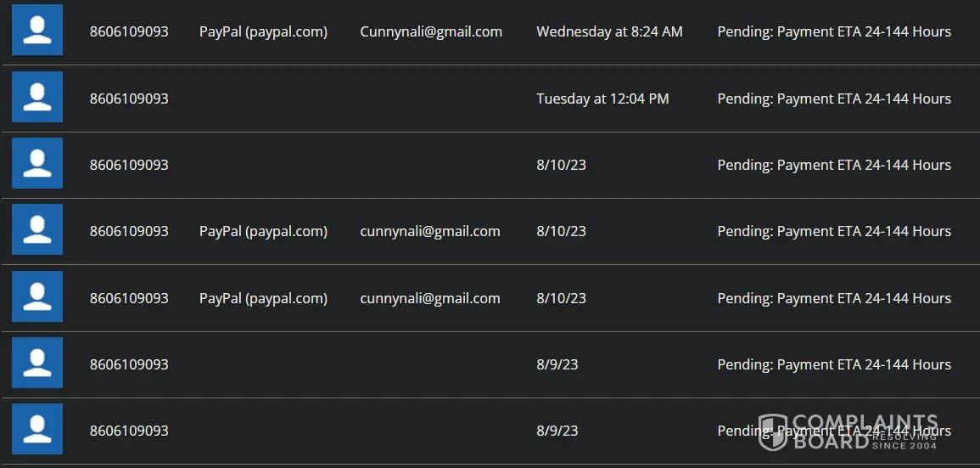Click the capitalized Cunnynali@gmail.com email address

click(x=431, y=31)
